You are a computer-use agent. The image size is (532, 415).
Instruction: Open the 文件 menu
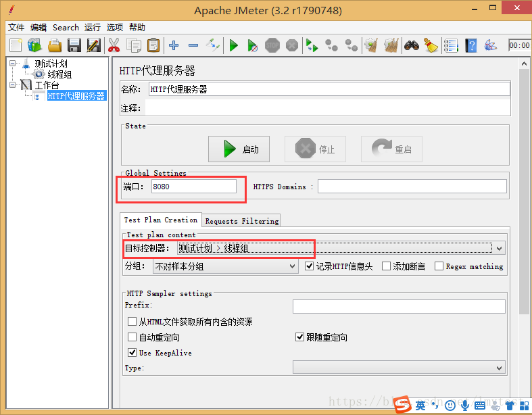coord(16,27)
